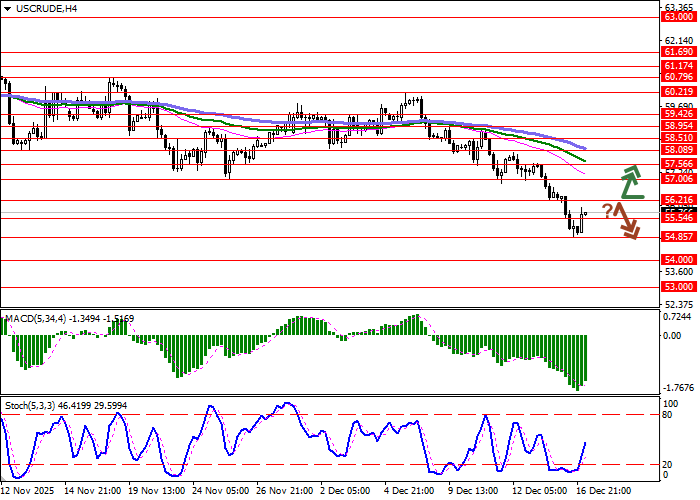
Task: Click the 54.857 support level label
Action: click(x=678, y=236)
